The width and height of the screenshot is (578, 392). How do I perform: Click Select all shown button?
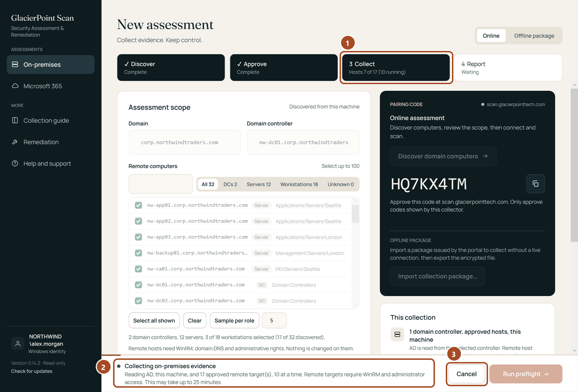[154, 320]
